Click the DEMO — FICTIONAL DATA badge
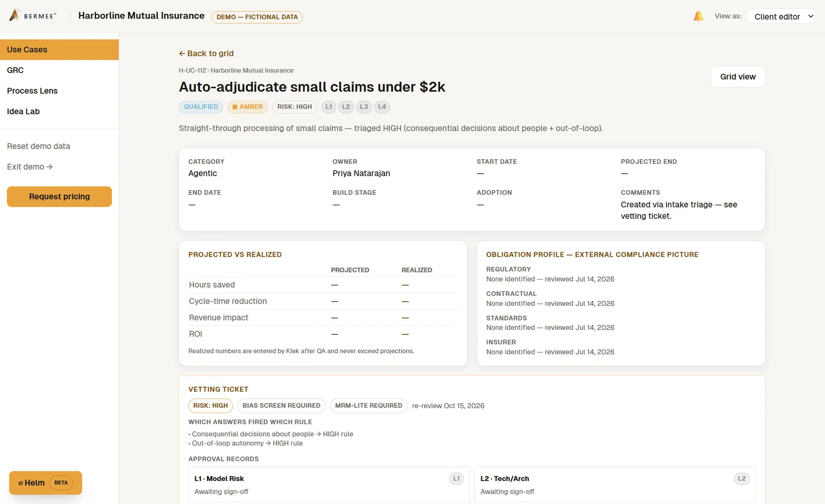The height and width of the screenshot is (504, 825). click(x=257, y=17)
